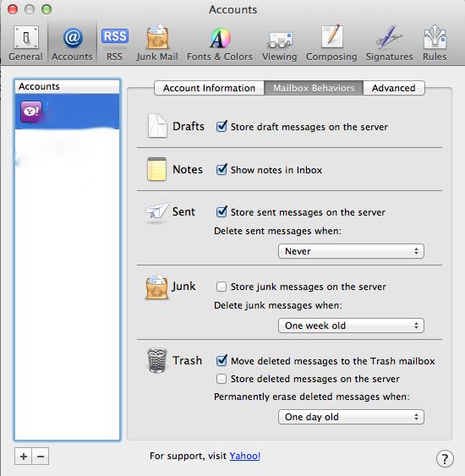Click the yellow Notes pad icon

pos(156,169)
